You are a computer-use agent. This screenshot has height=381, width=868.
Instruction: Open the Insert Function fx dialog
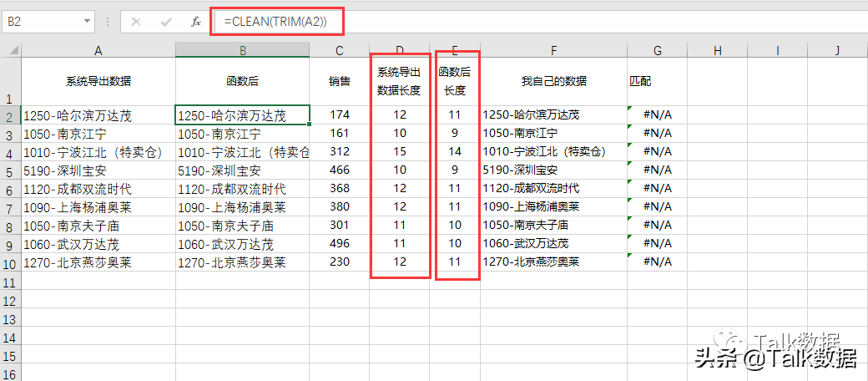coord(195,23)
